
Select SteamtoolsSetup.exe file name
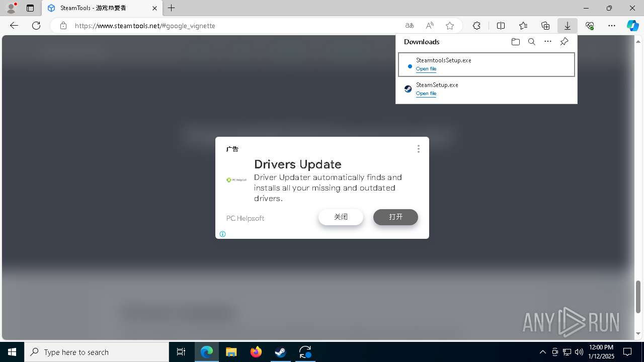(444, 60)
